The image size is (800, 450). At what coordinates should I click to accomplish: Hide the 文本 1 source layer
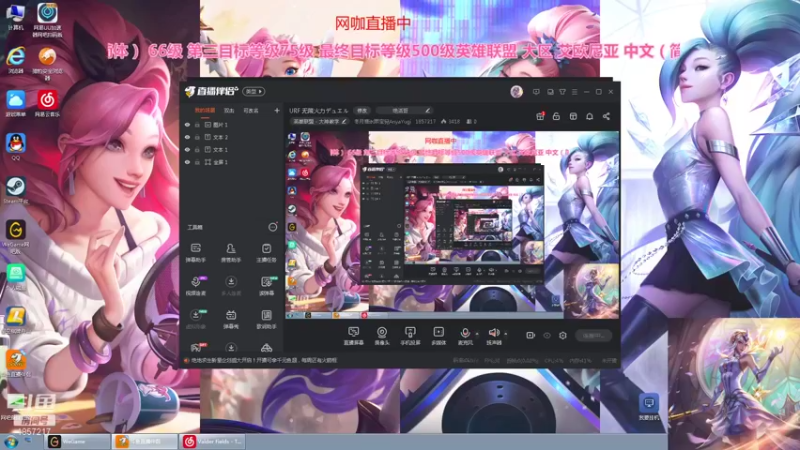(x=187, y=149)
